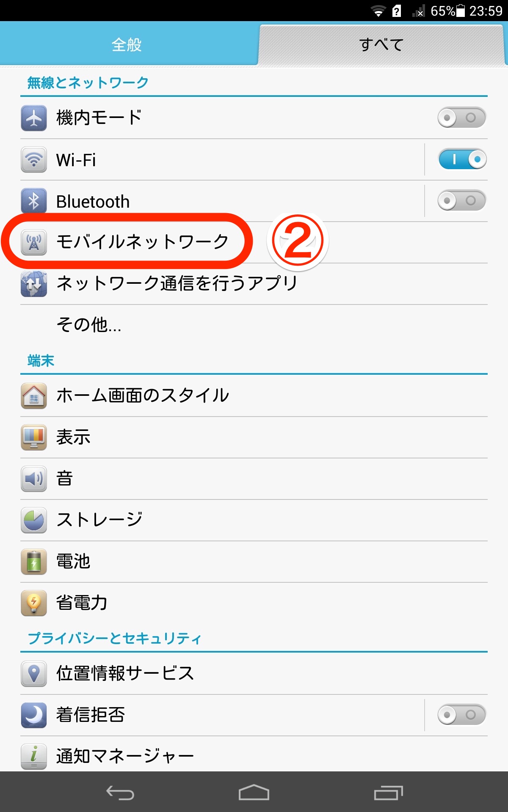Turn on the Bluetooth switch
This screenshot has width=508, height=812.
[461, 200]
